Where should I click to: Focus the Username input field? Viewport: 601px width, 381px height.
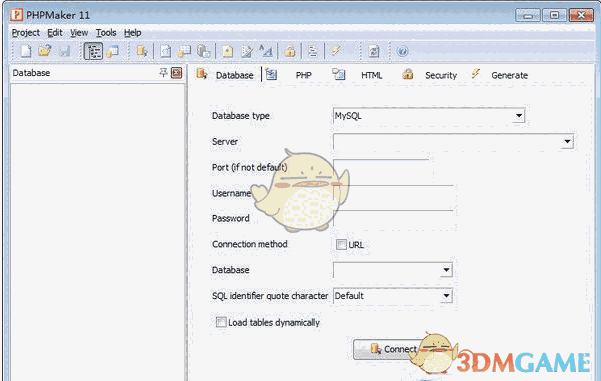(x=393, y=193)
